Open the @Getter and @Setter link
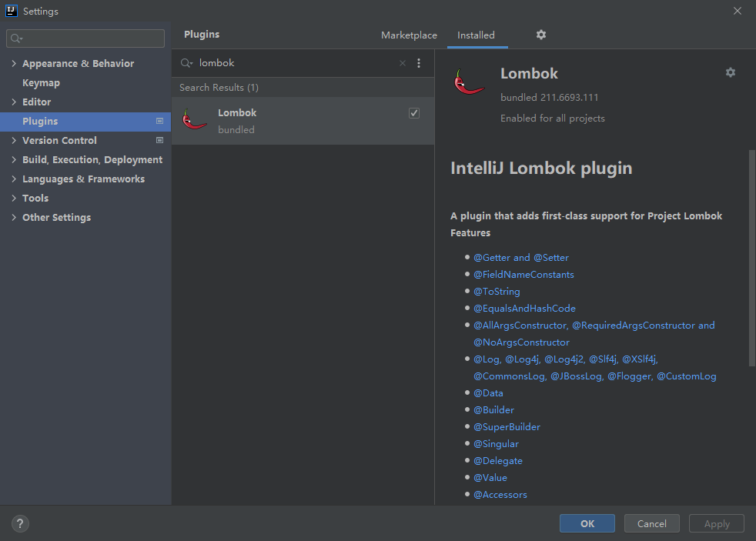Image resolution: width=756 pixels, height=541 pixels. (x=520, y=258)
